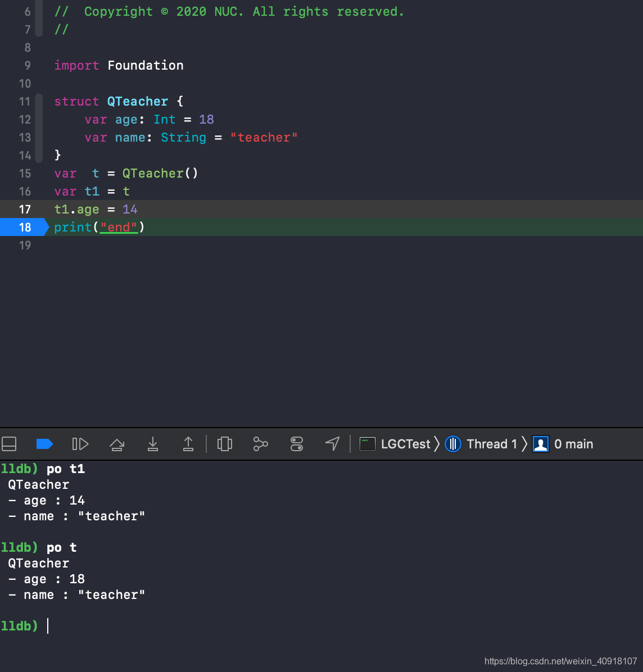Click line number 17 in the gutter
This screenshot has height=672, width=643.
25,209
